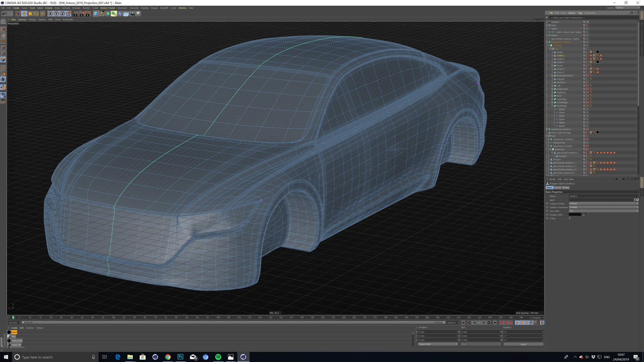Toggle visibility dots for Under.3 object
The height and width of the screenshot is (362, 644).
(587, 59)
